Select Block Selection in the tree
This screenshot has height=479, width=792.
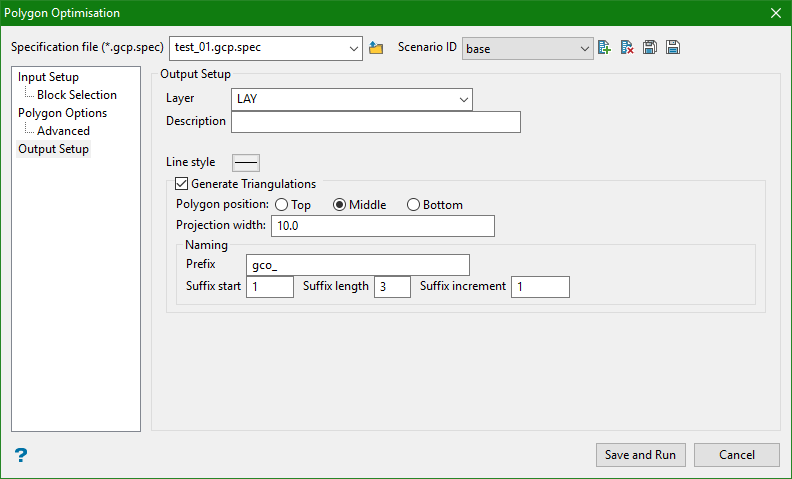(x=77, y=95)
